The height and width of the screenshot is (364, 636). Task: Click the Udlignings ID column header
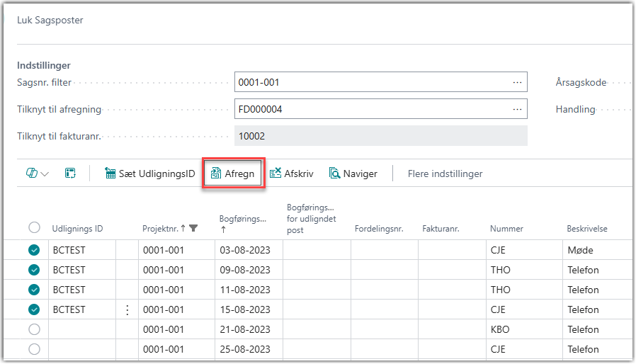(x=77, y=229)
